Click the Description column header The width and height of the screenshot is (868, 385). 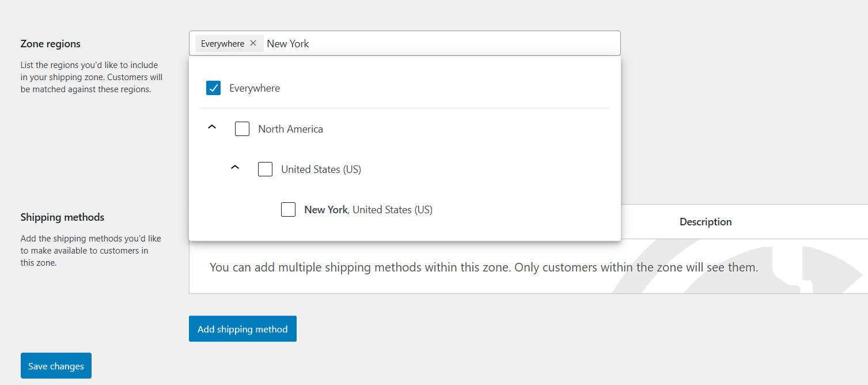(705, 221)
